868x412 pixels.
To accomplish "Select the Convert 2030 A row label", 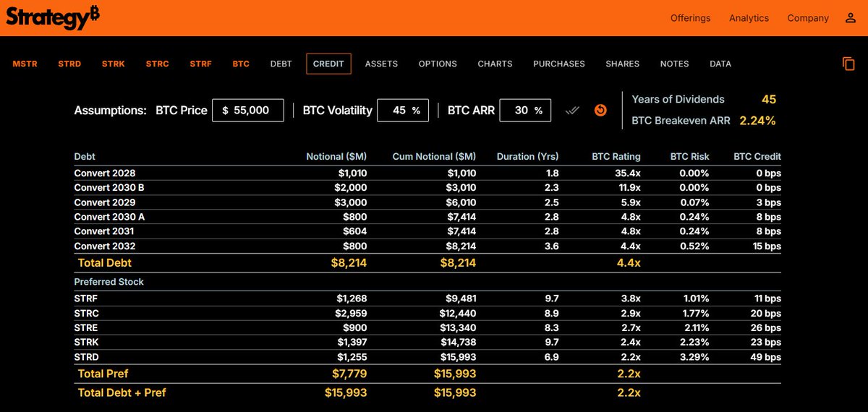I will 109,217.
